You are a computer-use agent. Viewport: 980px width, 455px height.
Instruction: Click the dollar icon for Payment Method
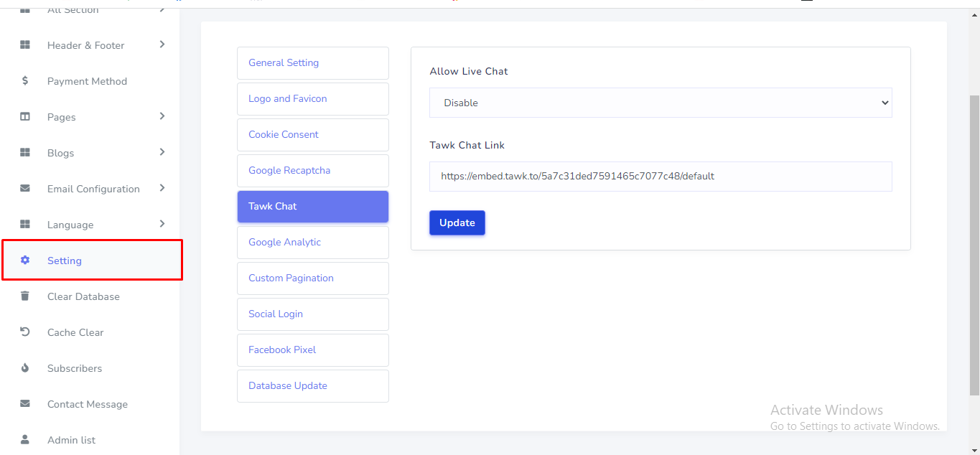point(25,81)
